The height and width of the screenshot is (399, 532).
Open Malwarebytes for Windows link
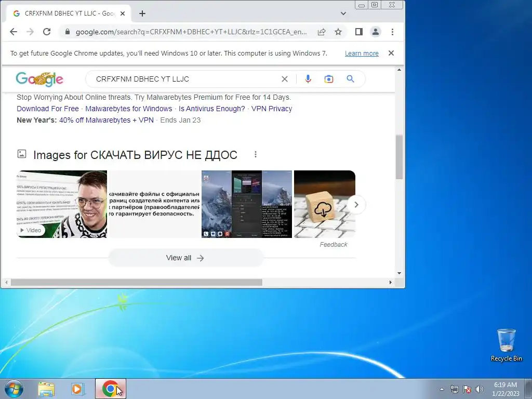pyautogui.click(x=129, y=109)
